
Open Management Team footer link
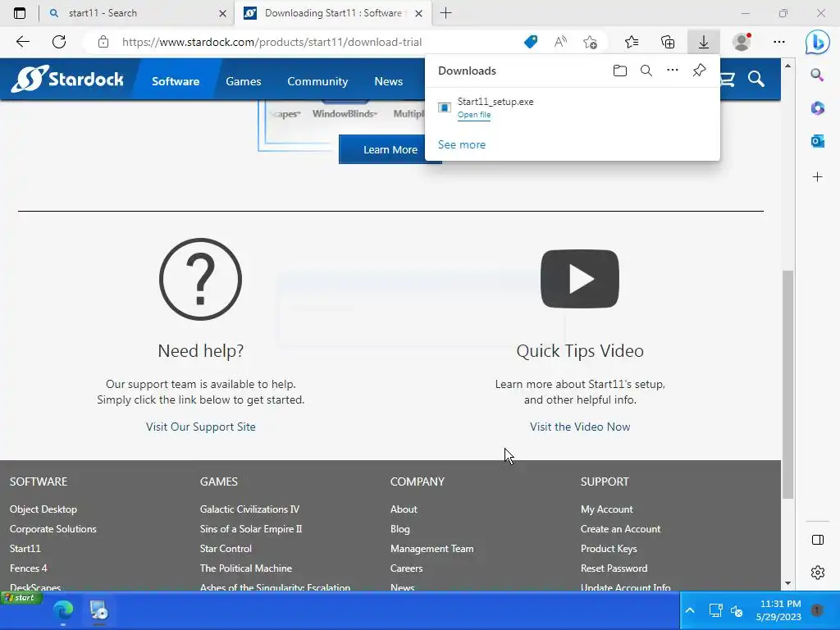pos(431,549)
